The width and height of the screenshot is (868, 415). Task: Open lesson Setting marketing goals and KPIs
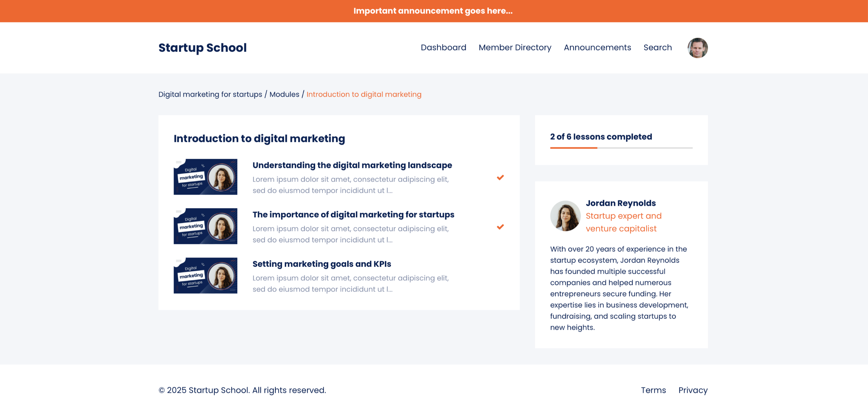tap(321, 264)
